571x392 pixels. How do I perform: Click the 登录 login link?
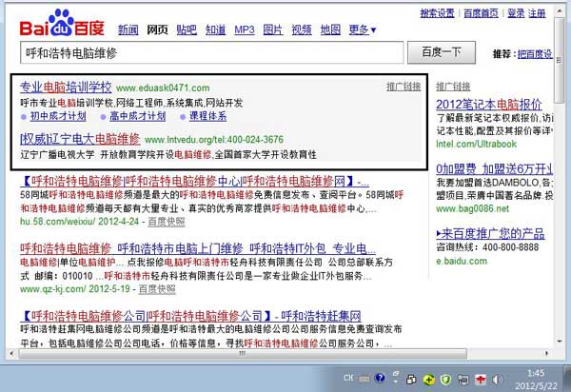516,13
